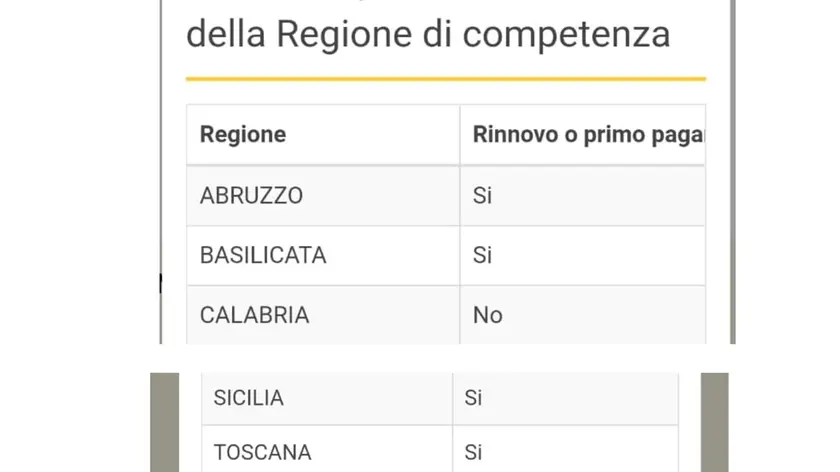Click the small black mark on left border
This screenshot has width=840, height=472.
coord(161,283)
